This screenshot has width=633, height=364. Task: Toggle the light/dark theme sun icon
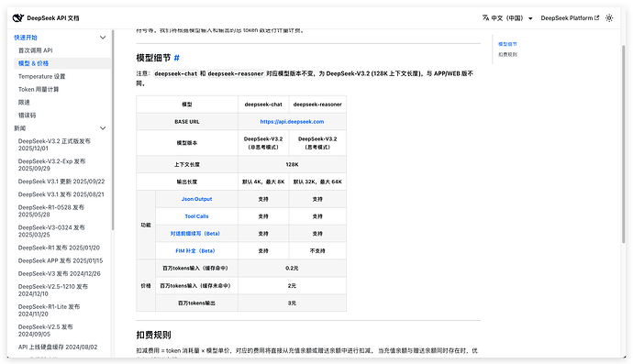pyautogui.click(x=609, y=17)
